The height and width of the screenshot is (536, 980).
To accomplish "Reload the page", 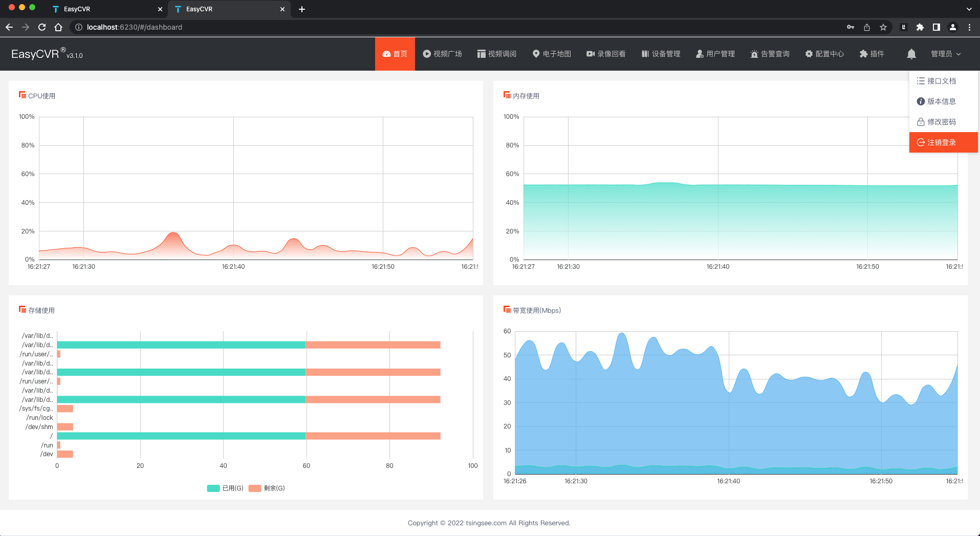I will pyautogui.click(x=42, y=27).
